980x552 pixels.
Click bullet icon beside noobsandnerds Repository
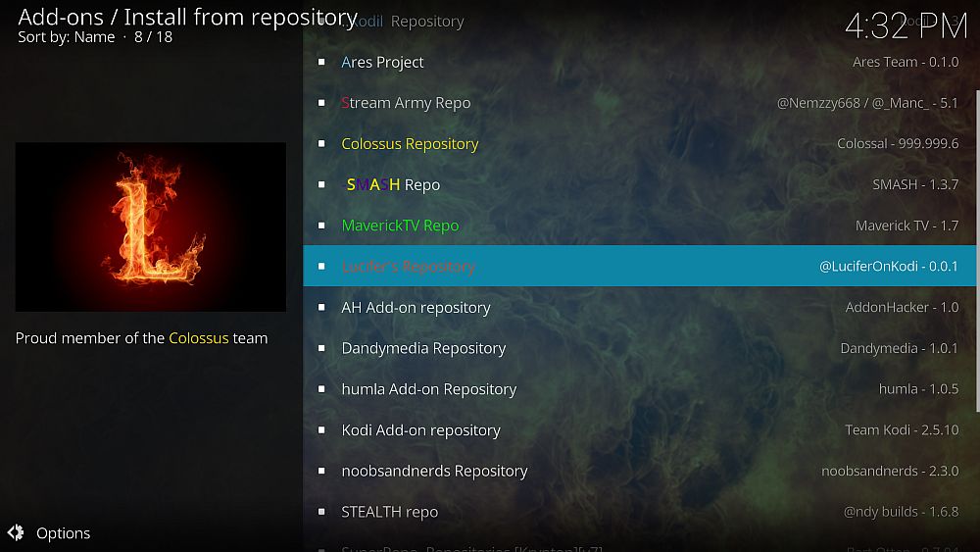tap(321, 470)
